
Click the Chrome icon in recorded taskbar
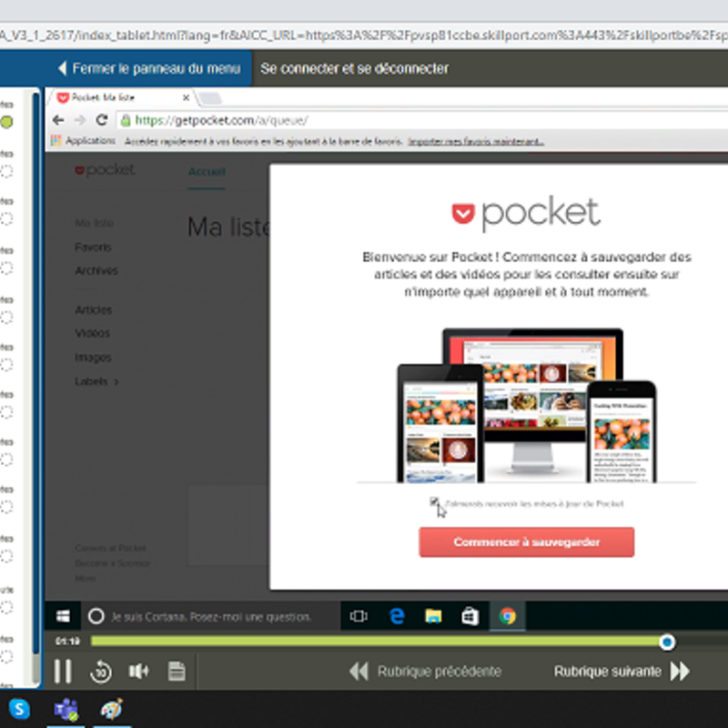click(x=508, y=616)
